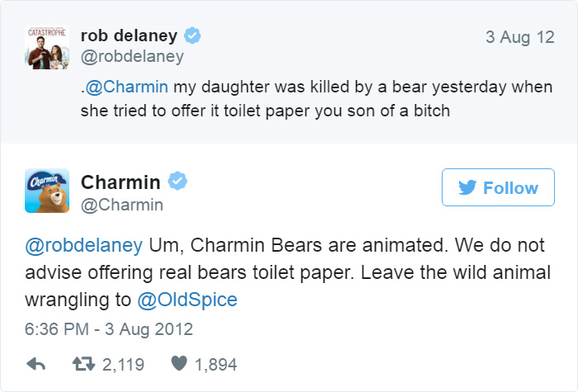Follow the Charmin account
The height and width of the screenshot is (392, 578).
click(498, 187)
